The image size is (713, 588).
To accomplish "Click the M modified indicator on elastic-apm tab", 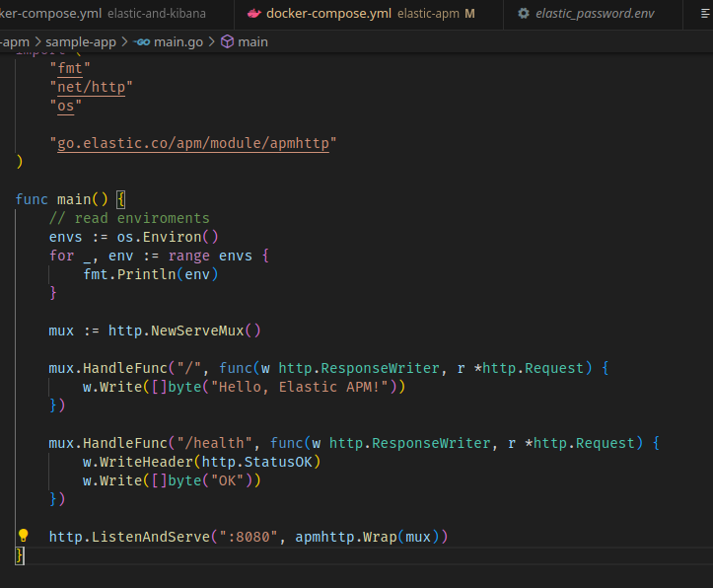I will click(469, 14).
